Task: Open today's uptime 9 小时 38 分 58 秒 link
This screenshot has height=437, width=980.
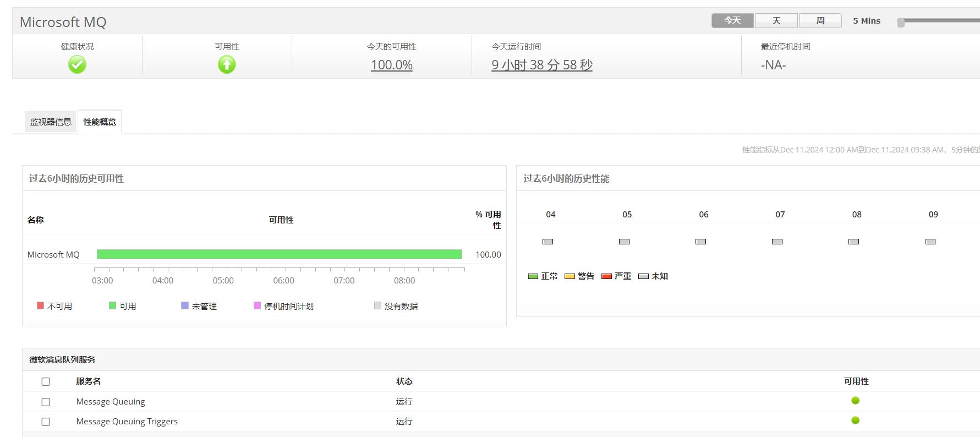Action: (x=541, y=65)
